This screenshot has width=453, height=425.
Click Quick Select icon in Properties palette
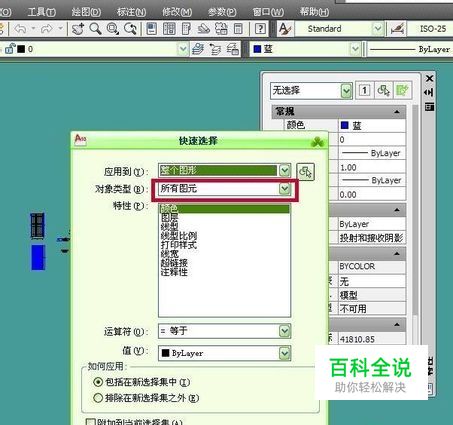tap(402, 90)
